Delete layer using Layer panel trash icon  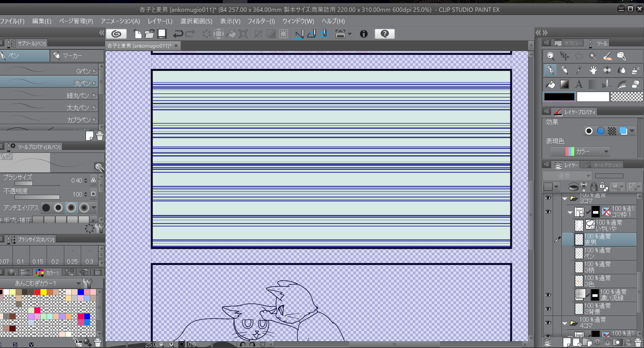pyautogui.click(x=638, y=342)
